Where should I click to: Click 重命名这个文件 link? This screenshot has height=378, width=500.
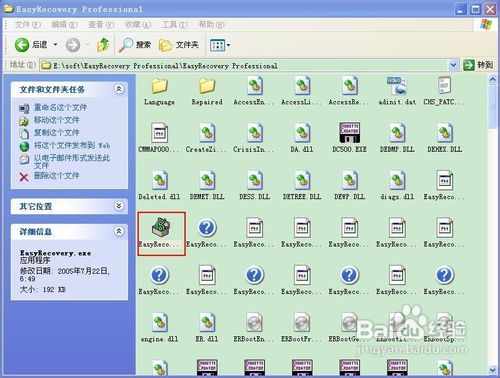point(60,107)
